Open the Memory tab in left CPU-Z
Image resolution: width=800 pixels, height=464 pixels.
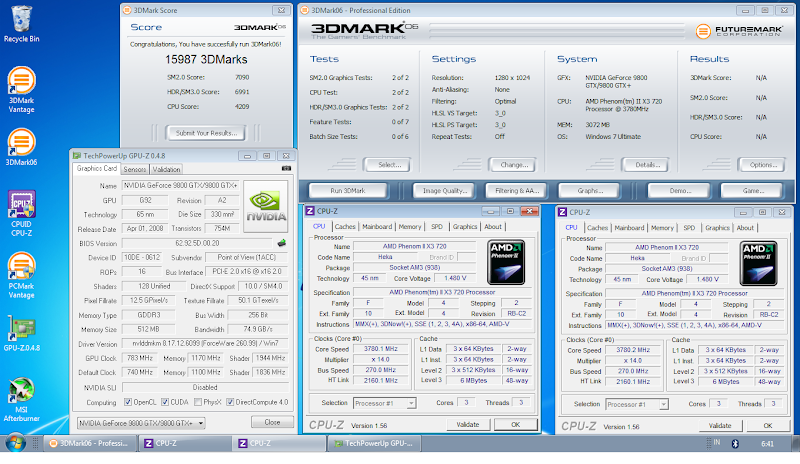point(410,227)
